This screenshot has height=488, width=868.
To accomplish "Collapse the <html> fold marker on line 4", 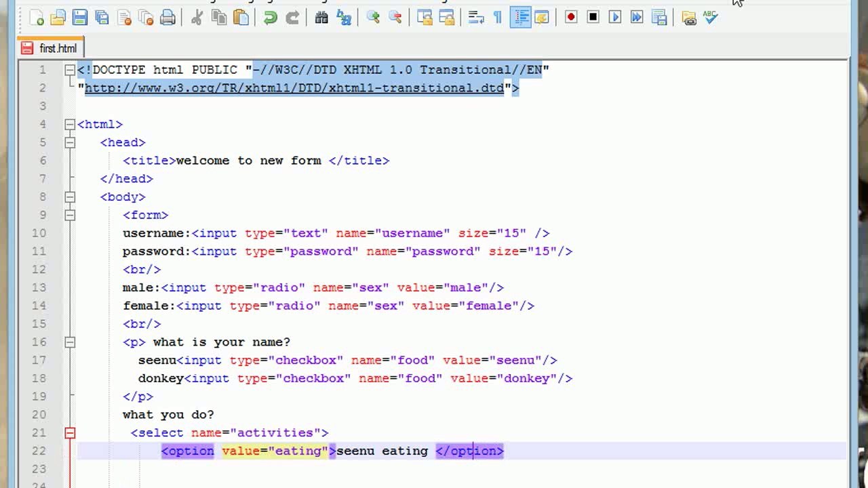I will pyautogui.click(x=70, y=124).
